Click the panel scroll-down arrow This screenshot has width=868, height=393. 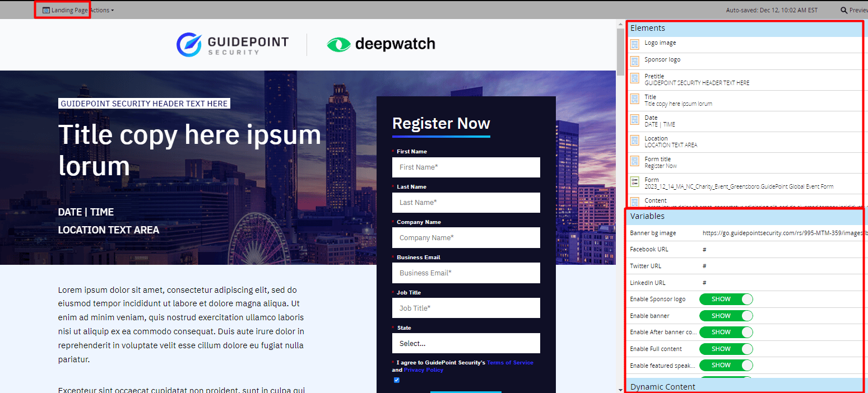620,389
